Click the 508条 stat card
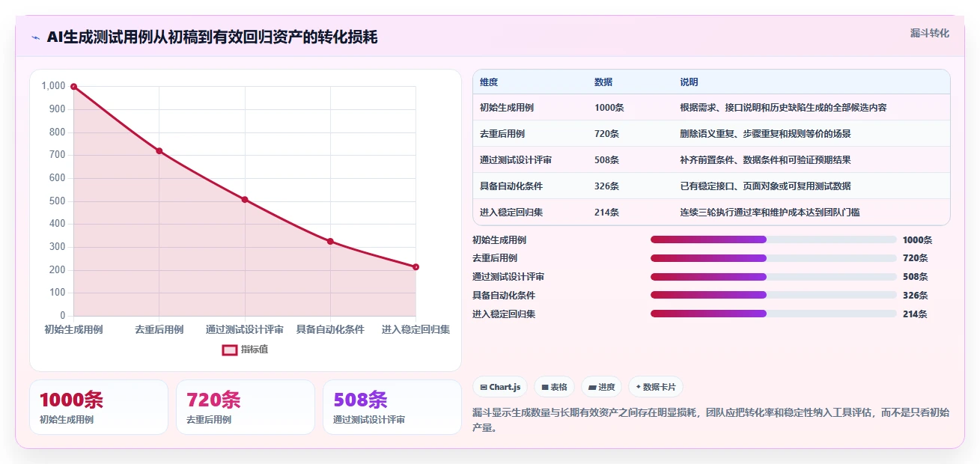 click(392, 407)
